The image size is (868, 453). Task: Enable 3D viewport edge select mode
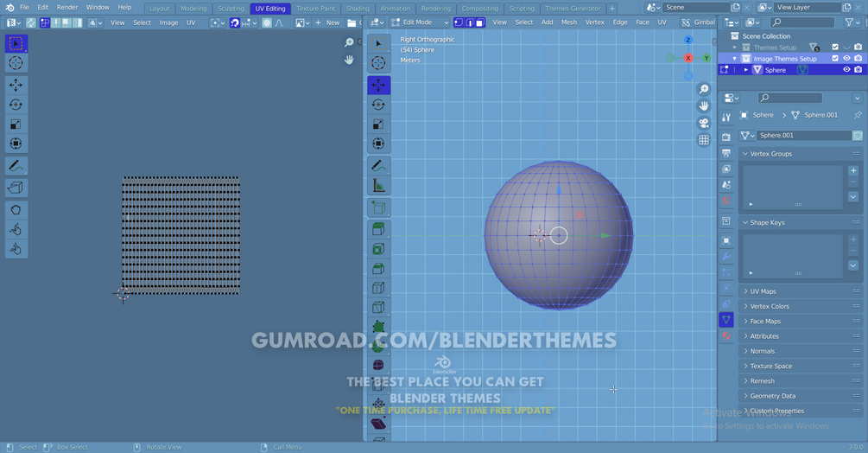pos(470,22)
